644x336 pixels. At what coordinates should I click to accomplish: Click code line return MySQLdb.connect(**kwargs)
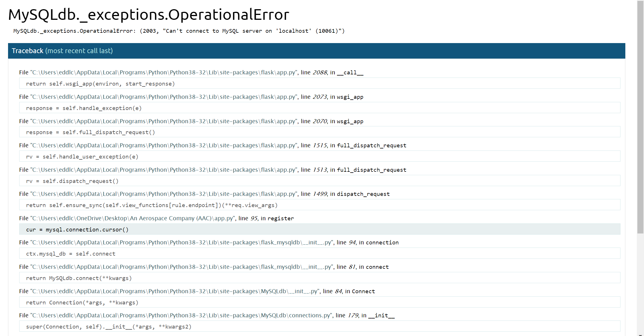(x=320, y=278)
